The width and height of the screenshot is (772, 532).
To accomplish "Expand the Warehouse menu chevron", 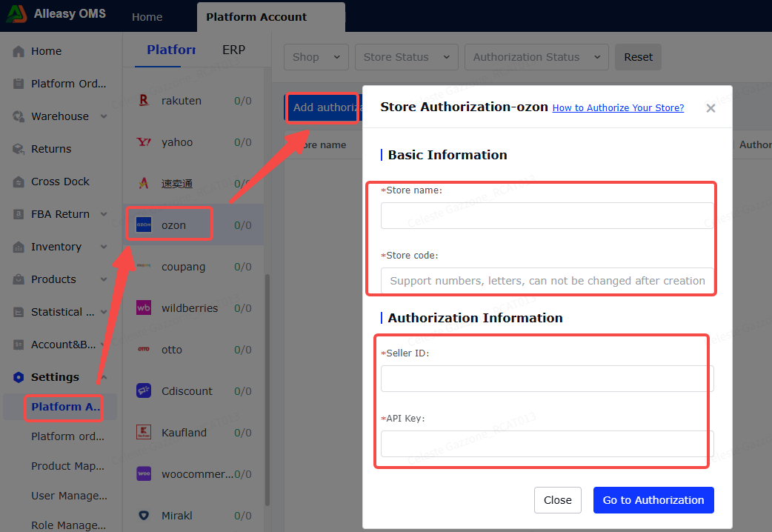I will 104,116.
